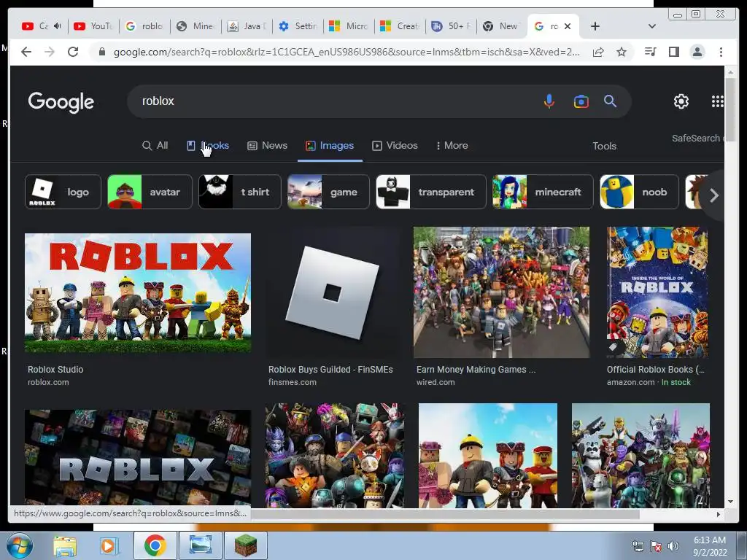This screenshot has width=747, height=560.
Task: Expand the More search options menu
Action: point(452,146)
